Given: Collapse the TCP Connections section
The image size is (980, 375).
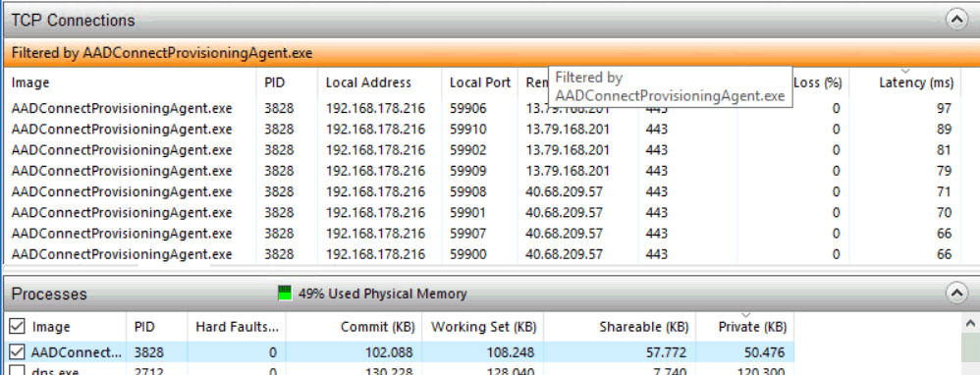Looking at the screenshot, I should click(956, 20).
